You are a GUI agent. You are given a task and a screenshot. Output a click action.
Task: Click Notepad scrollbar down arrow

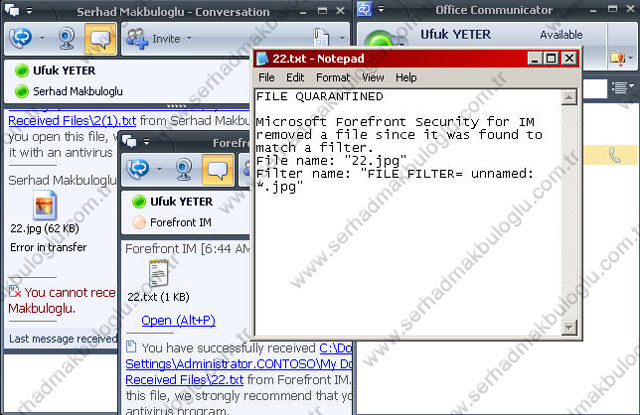pos(569,326)
